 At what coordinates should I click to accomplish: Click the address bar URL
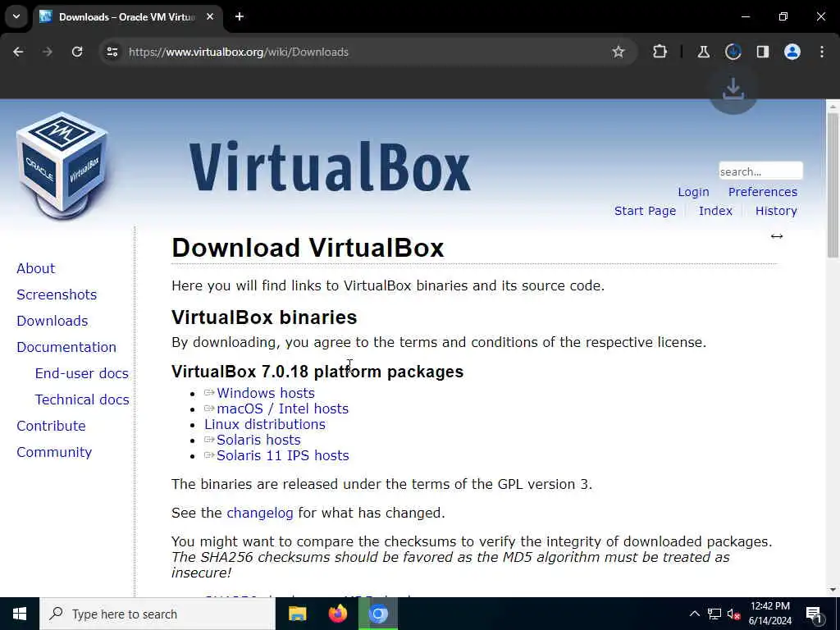click(239, 52)
